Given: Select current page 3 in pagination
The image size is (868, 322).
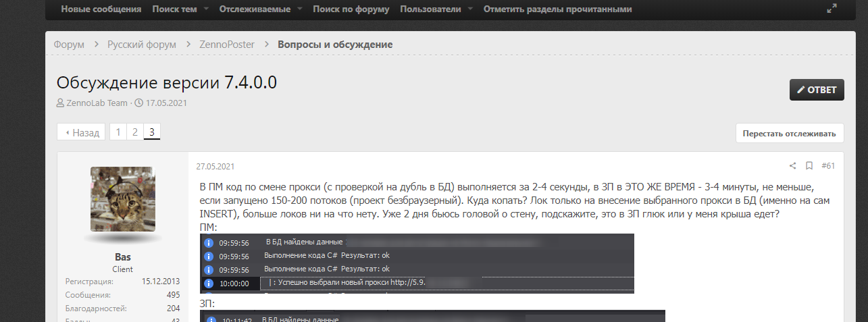Looking at the screenshot, I should [152, 132].
